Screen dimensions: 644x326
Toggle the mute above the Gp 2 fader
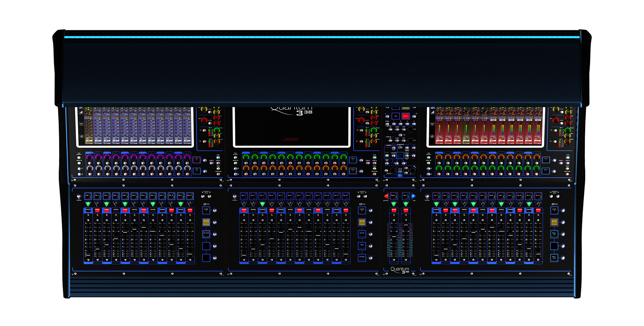click(x=445, y=210)
